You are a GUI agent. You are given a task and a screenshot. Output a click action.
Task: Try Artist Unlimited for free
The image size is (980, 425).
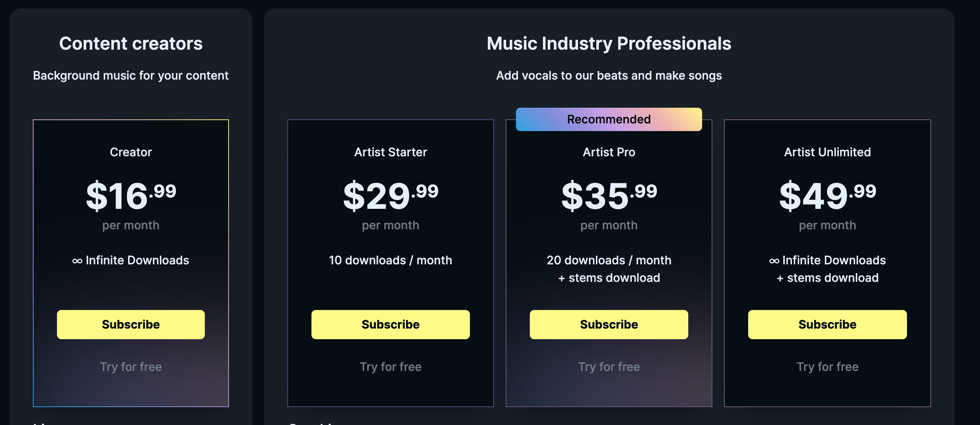(x=827, y=367)
